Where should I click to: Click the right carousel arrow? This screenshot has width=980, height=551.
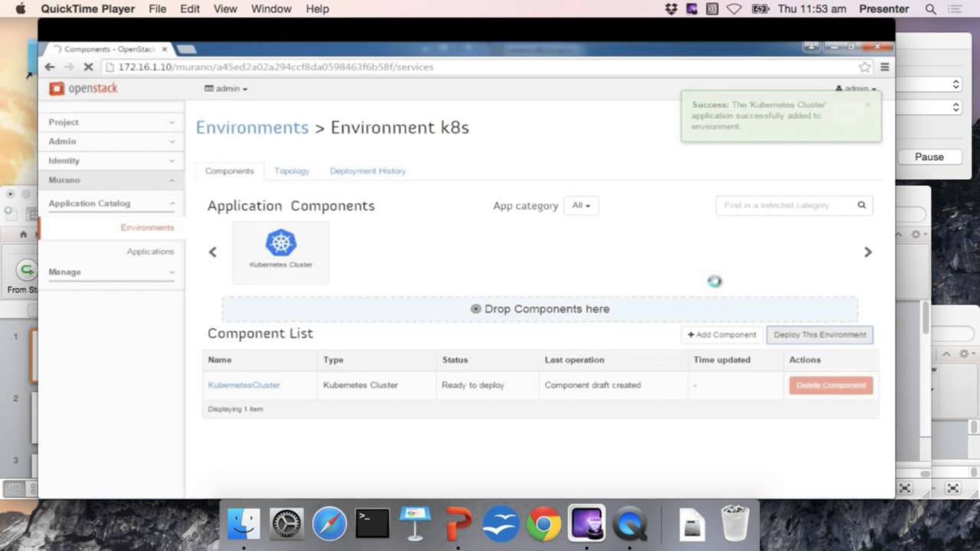867,252
